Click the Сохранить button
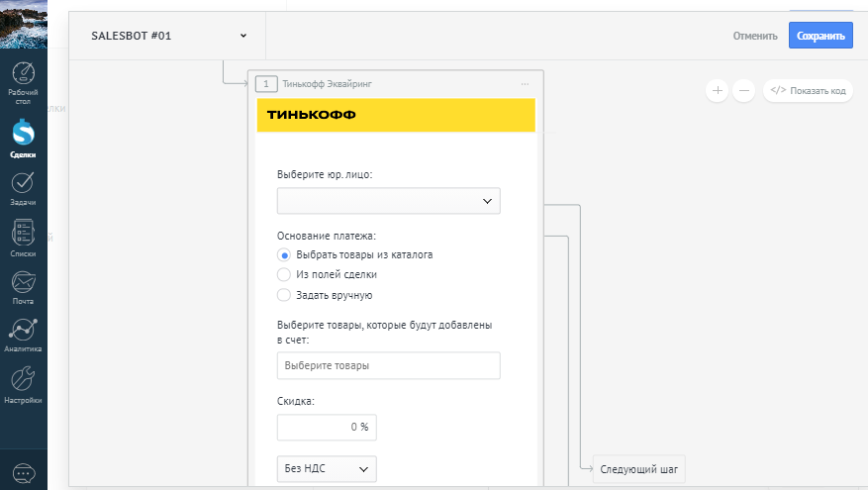This screenshot has height=490, width=868. [820, 36]
